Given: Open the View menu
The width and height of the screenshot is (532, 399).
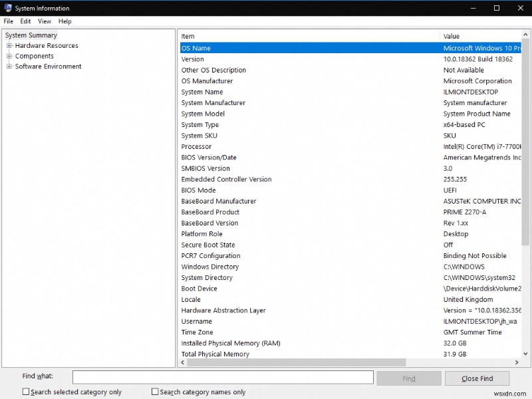Looking at the screenshot, I should click(44, 21).
